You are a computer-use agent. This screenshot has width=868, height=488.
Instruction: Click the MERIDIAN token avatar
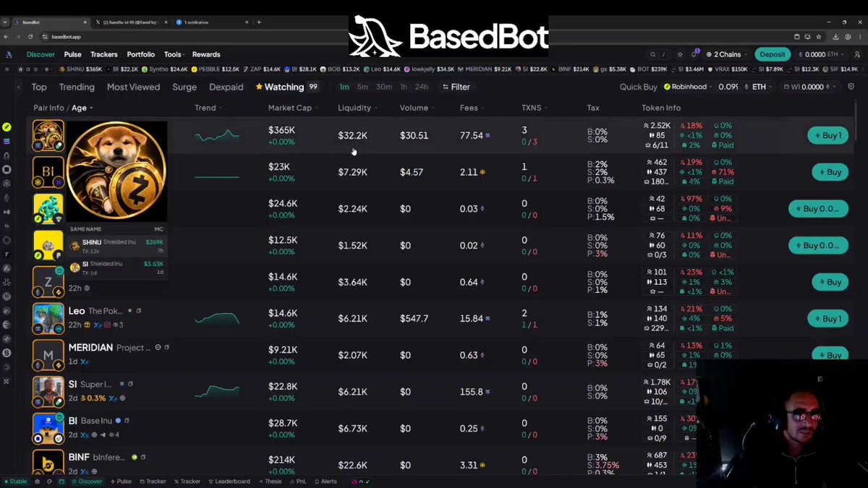click(x=48, y=356)
